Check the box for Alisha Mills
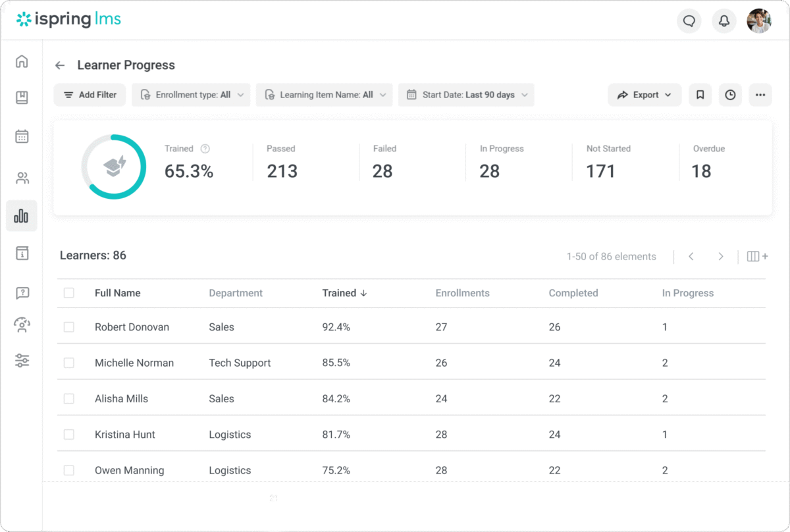This screenshot has height=532, width=790. point(69,398)
